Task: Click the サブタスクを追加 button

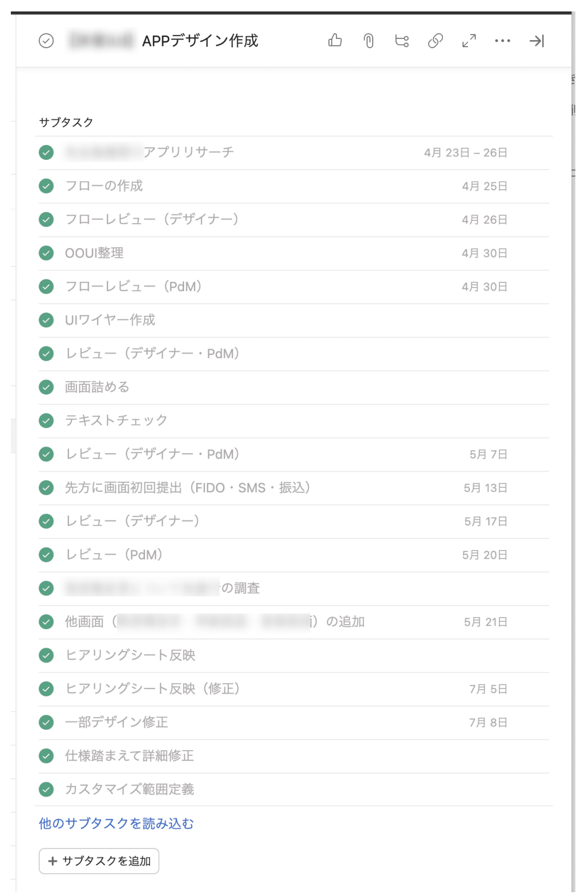Action: [x=99, y=860]
